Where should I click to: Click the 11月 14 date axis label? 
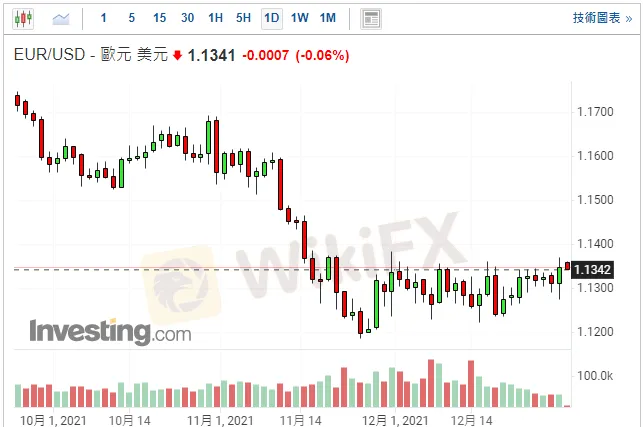299,419
